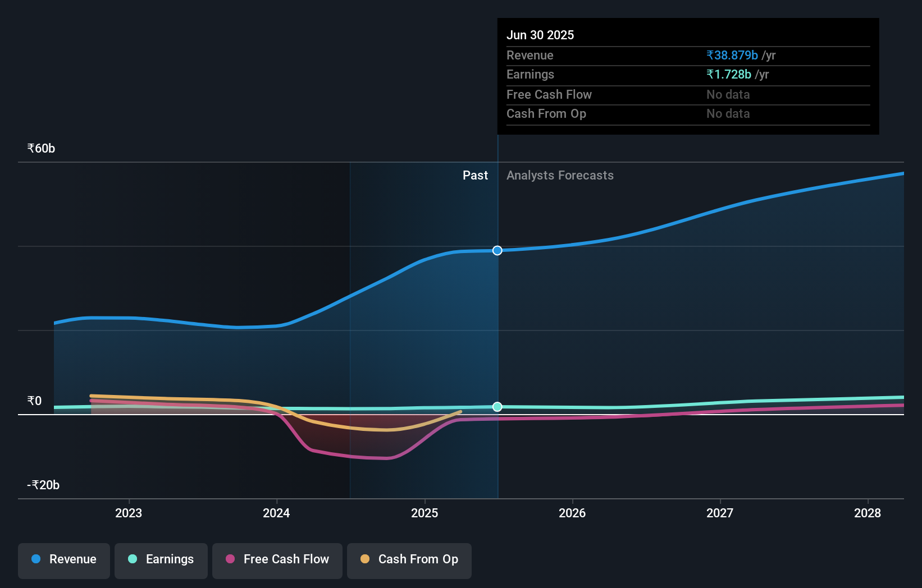
Task: Expand the Jun 30 2025 data tooltip
Action: (x=688, y=76)
